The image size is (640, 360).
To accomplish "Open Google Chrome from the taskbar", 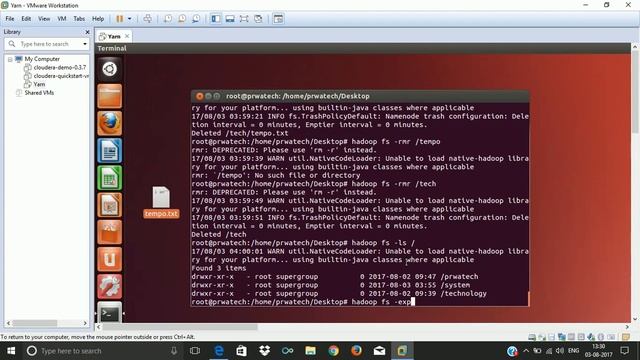I will [333, 351].
